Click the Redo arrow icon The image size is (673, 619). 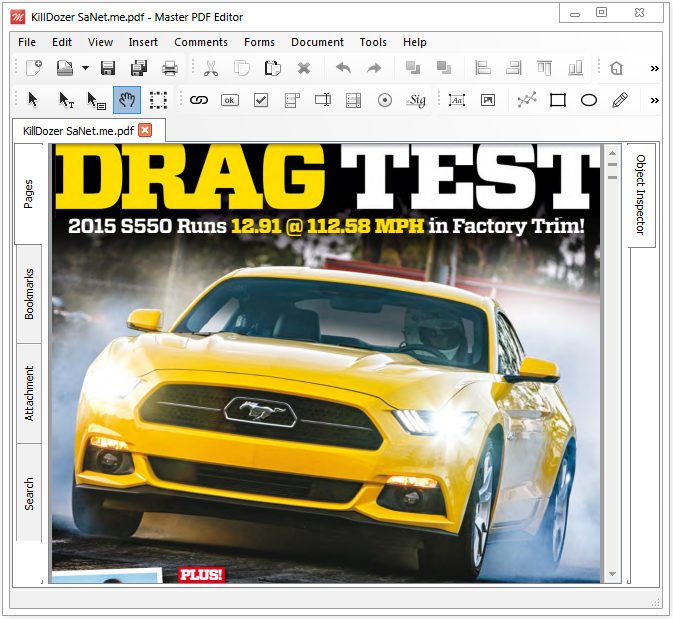click(x=374, y=68)
